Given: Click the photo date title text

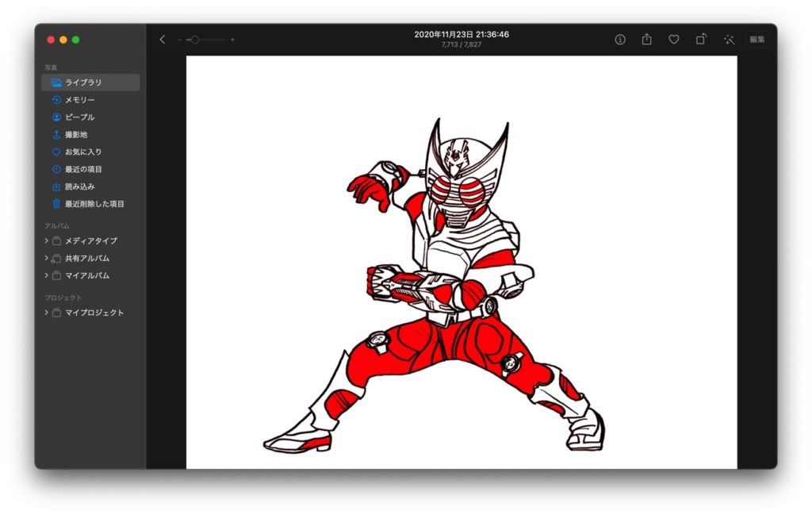Looking at the screenshot, I should (462, 34).
